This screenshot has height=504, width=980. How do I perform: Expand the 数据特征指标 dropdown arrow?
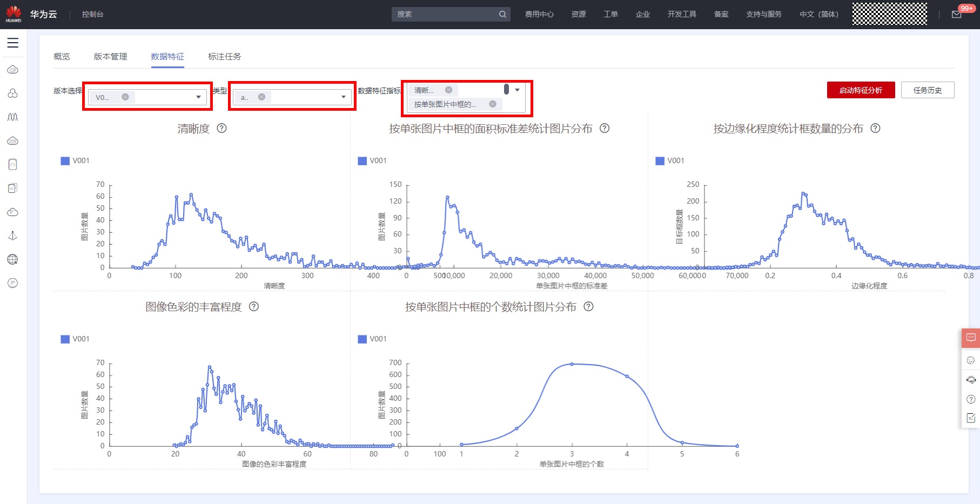518,90
